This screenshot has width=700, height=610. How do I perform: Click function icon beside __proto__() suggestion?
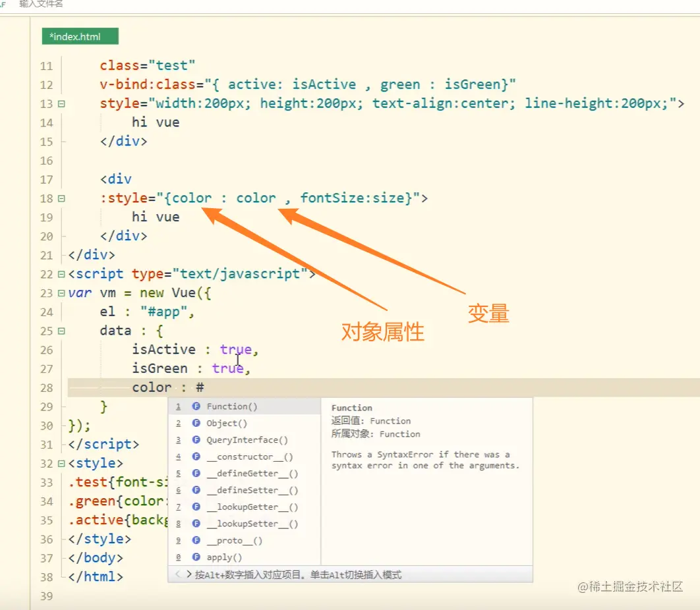click(196, 540)
